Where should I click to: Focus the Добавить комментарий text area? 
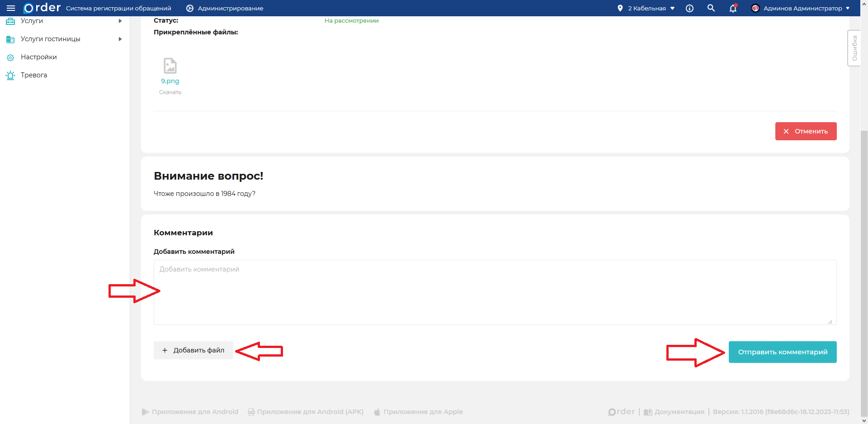495,292
